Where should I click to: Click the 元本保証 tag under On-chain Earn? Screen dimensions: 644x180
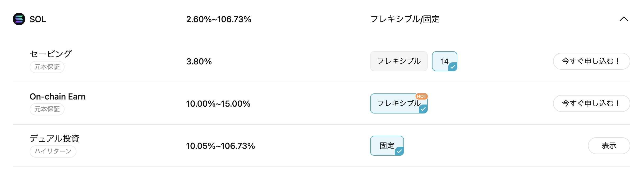[x=47, y=109]
